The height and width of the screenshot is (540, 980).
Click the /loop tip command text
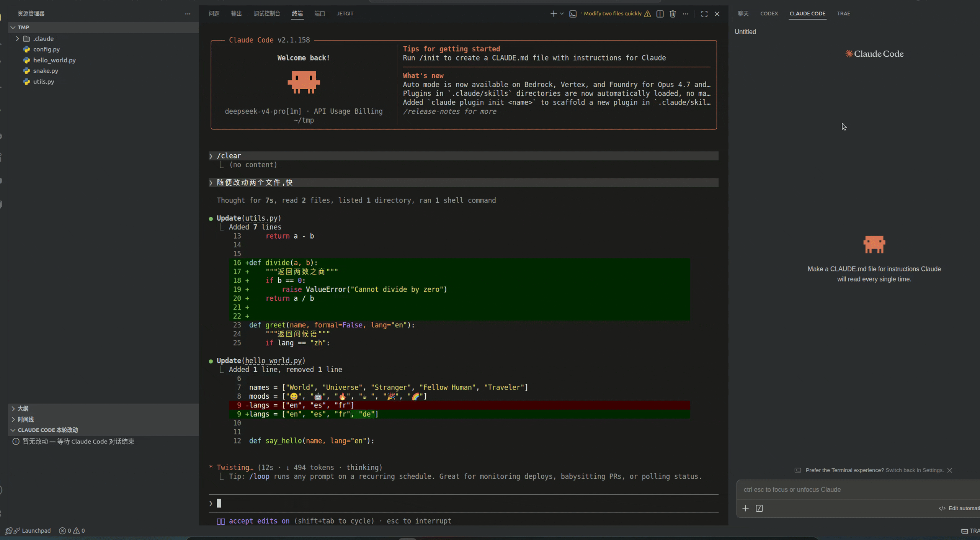tap(259, 476)
